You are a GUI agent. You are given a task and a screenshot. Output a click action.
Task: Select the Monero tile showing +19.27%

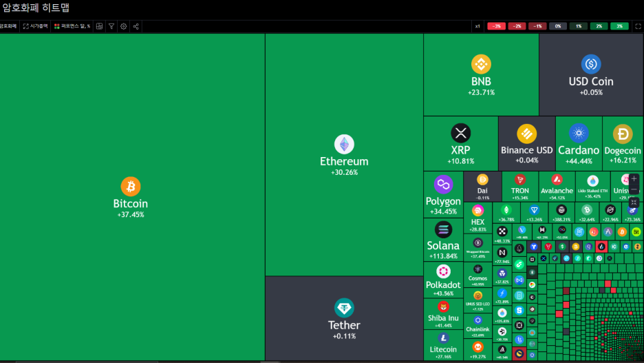(477, 350)
